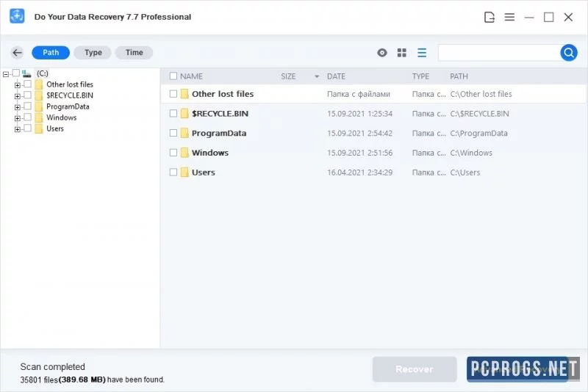Select the Path filter tab
588x392 pixels.
[x=51, y=53]
